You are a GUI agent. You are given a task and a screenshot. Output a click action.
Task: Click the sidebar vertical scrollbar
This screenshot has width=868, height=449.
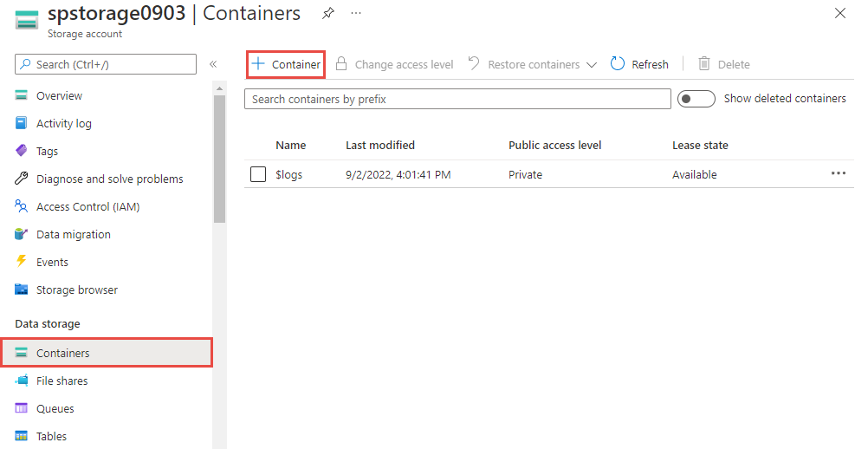[219, 156]
